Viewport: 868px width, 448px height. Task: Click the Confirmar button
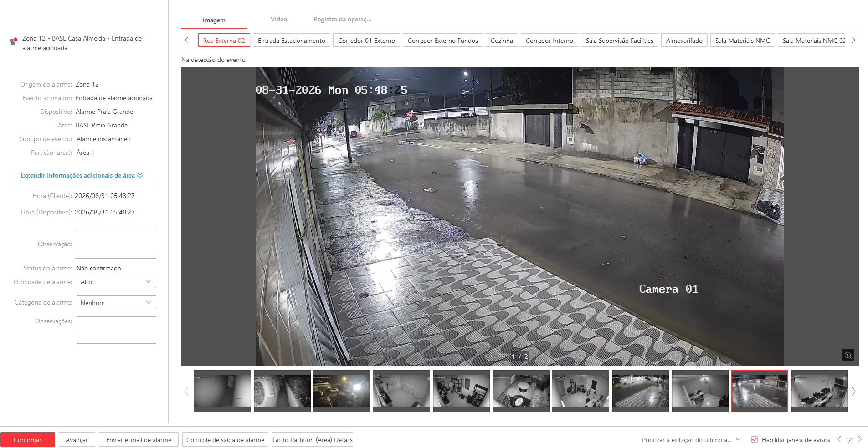pos(28,439)
